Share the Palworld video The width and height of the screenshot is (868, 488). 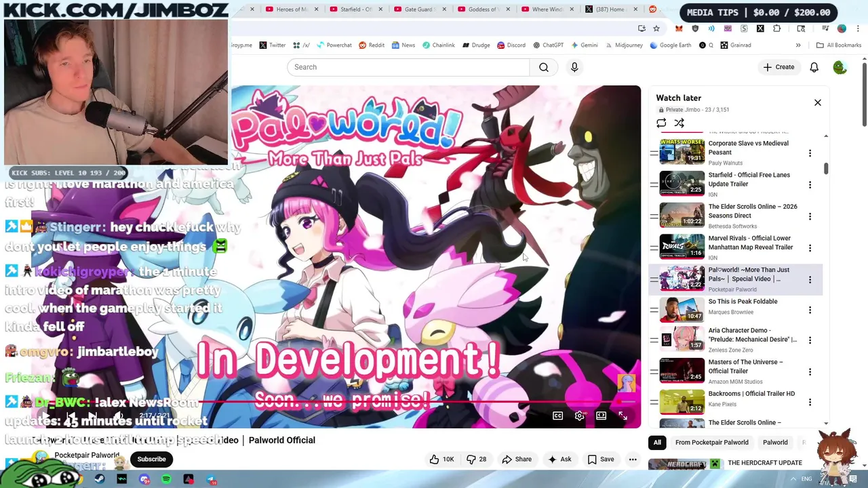[517, 459]
